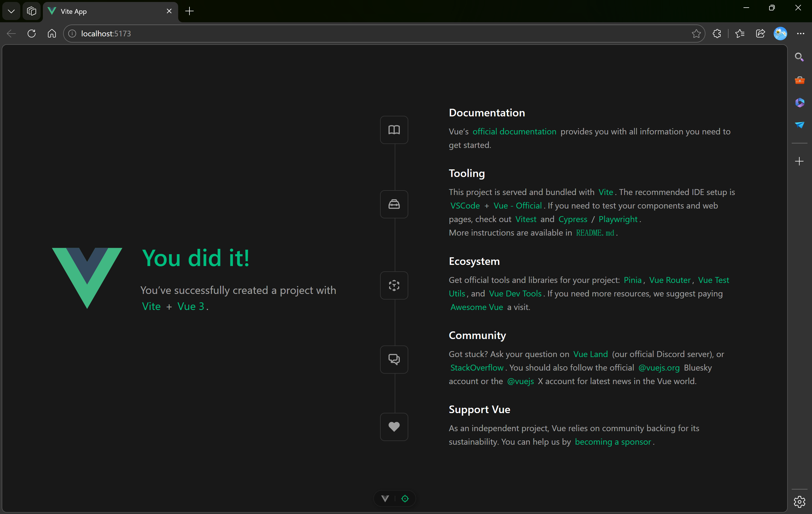
Task: Open the official documentation link
Action: click(x=514, y=131)
